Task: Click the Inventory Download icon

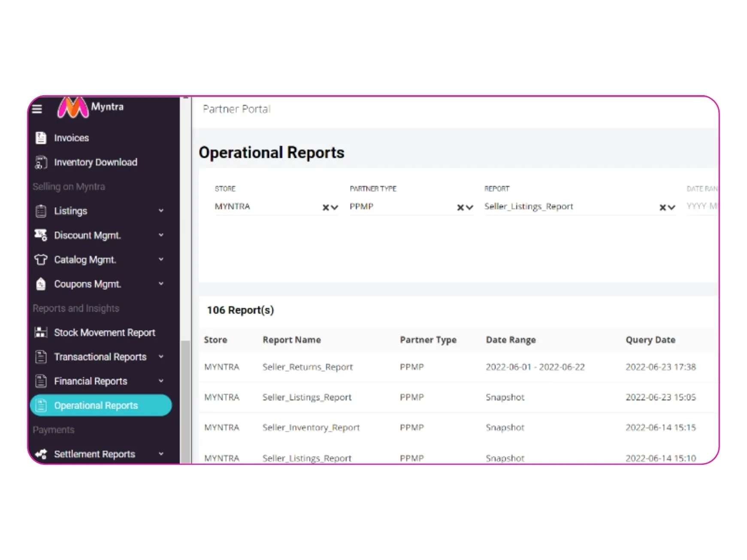Action: tap(41, 163)
